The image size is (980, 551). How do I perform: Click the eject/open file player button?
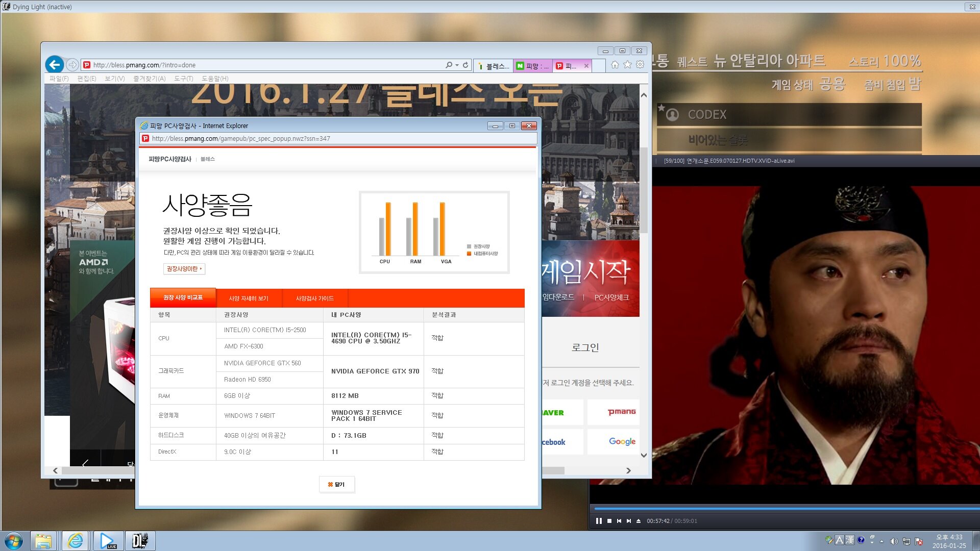point(639,521)
